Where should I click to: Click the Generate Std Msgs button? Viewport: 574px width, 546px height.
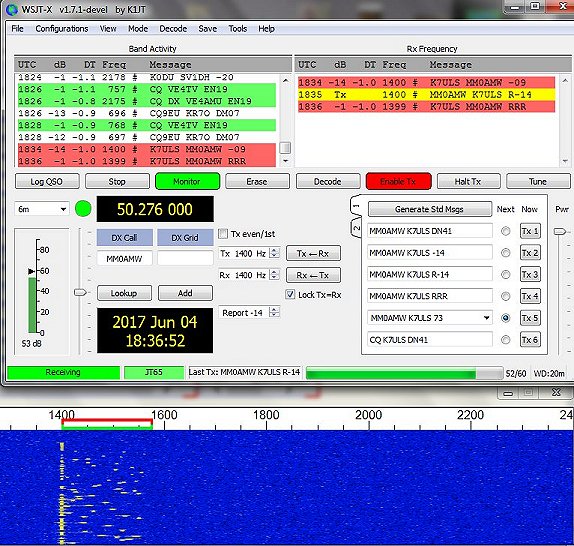430,209
